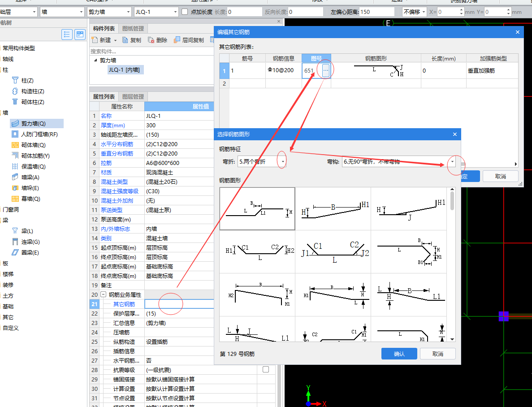The width and height of the screenshot is (532, 407).
Task: Open 弯折 dropdown
Action: 283,161
